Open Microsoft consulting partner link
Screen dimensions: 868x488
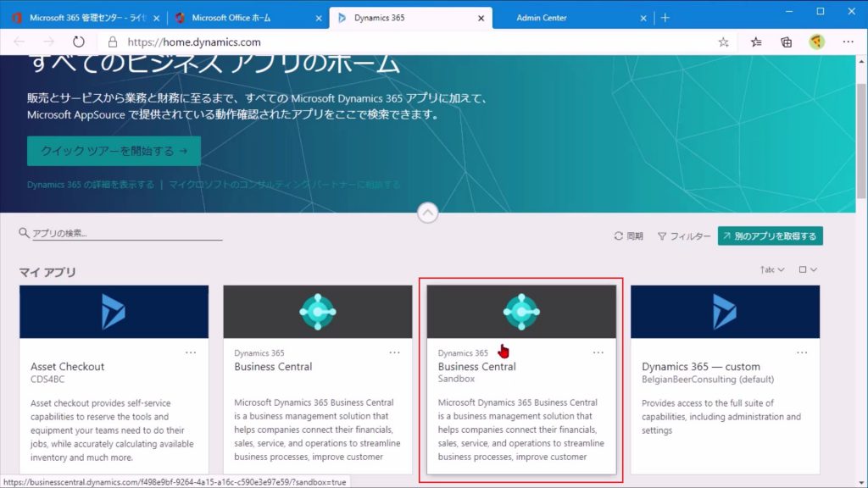284,185
